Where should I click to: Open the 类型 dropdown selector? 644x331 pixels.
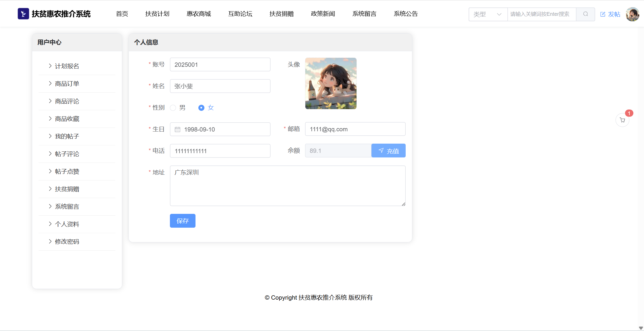[x=488, y=14]
